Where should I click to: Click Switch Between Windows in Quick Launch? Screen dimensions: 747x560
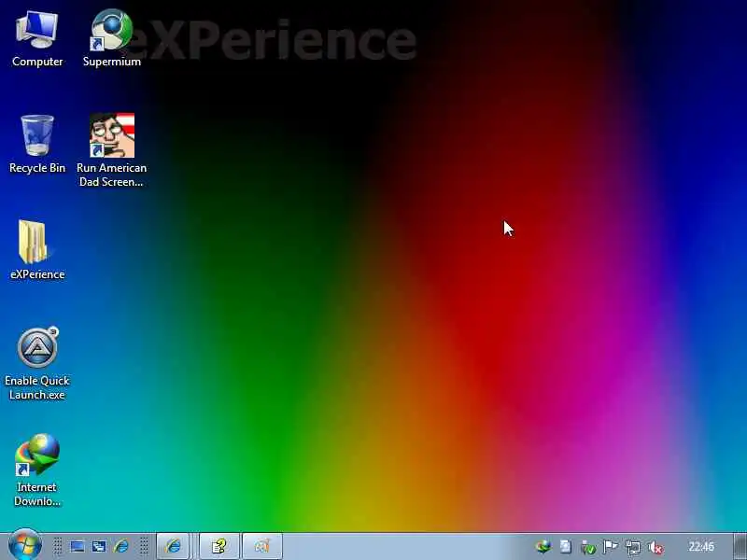(x=99, y=546)
